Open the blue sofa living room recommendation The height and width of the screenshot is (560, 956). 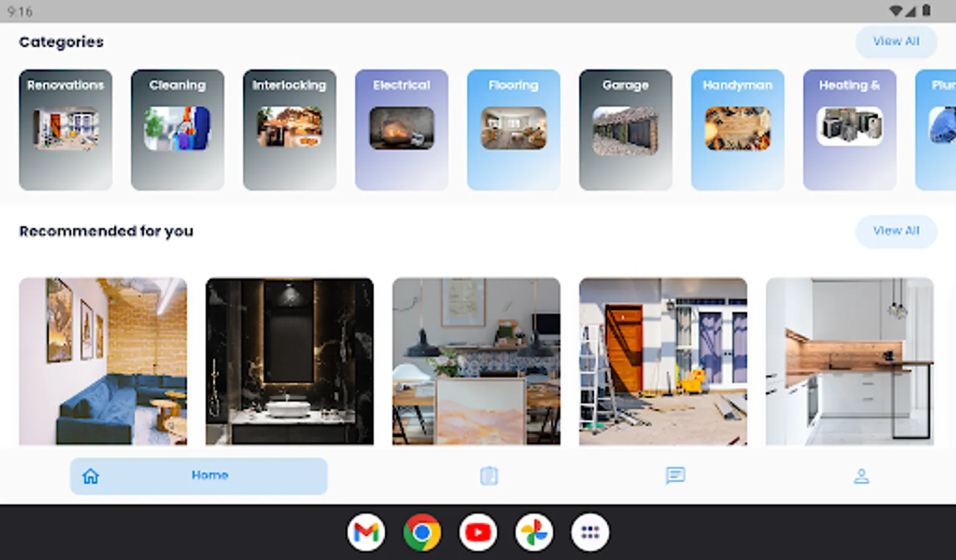coord(103,362)
